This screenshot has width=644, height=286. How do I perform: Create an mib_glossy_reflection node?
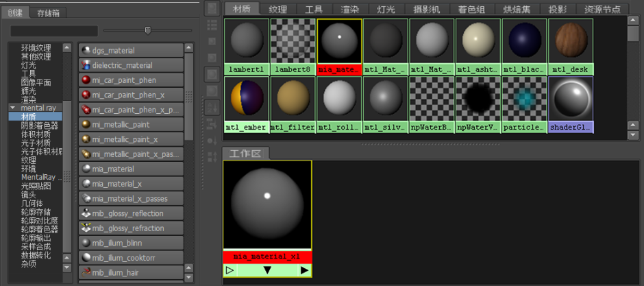point(131,213)
